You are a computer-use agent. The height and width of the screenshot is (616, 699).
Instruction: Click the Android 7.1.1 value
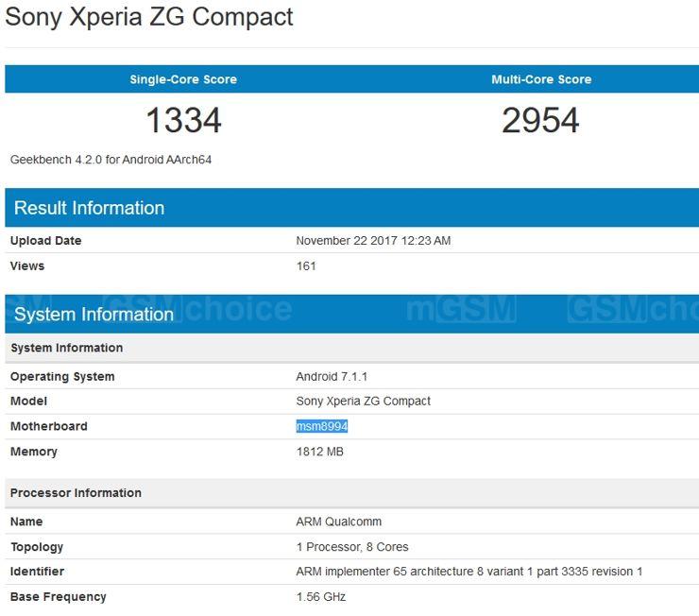pyautogui.click(x=332, y=377)
